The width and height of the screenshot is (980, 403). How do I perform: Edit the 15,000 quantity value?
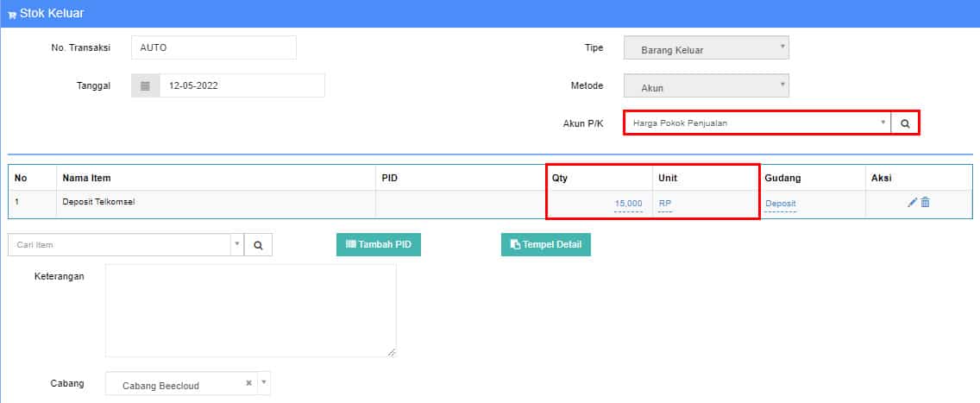(628, 204)
